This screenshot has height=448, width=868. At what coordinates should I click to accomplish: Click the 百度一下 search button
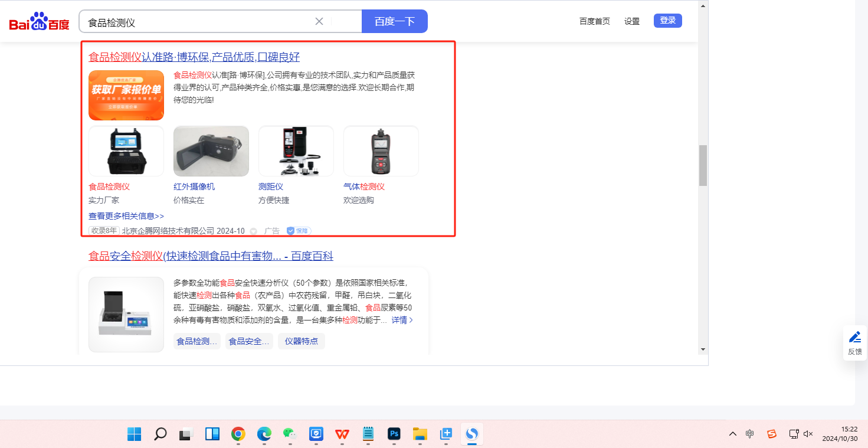click(395, 21)
